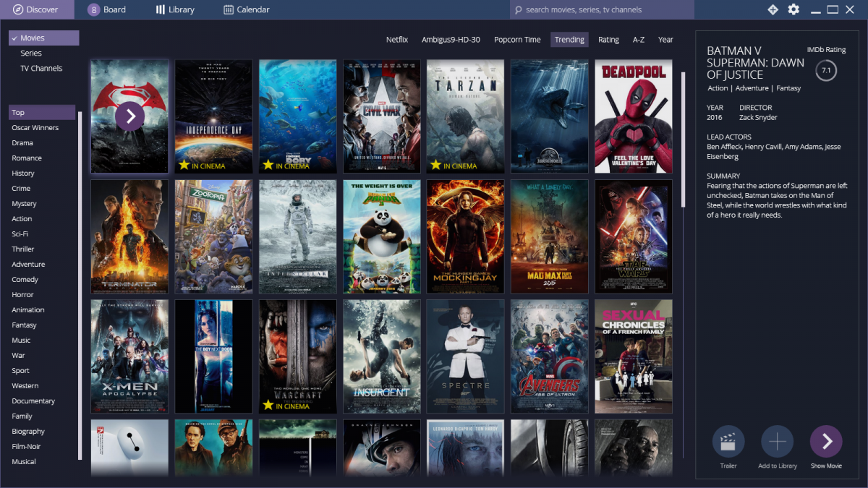Click the search movies, series, tv channels field
Image resolution: width=868 pixels, height=488 pixels.
602,9
